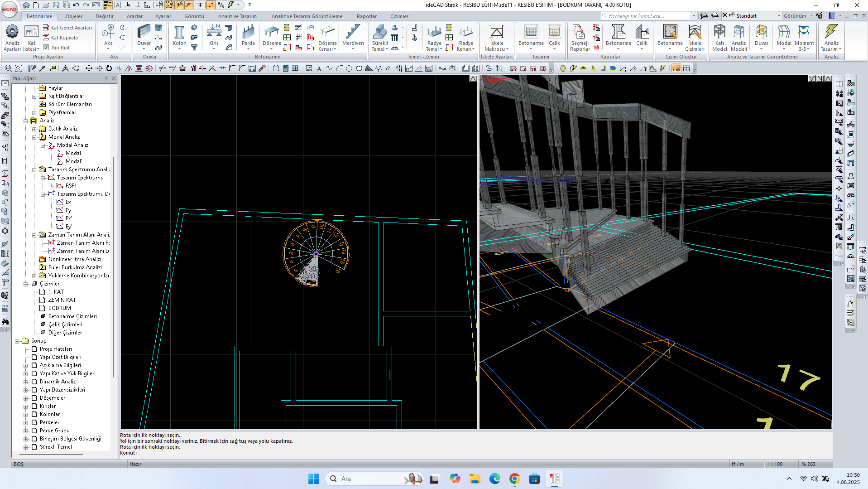868x489 pixels.
Task: Toggle pin on Yapı Ağacı panel
Action: click(x=106, y=78)
